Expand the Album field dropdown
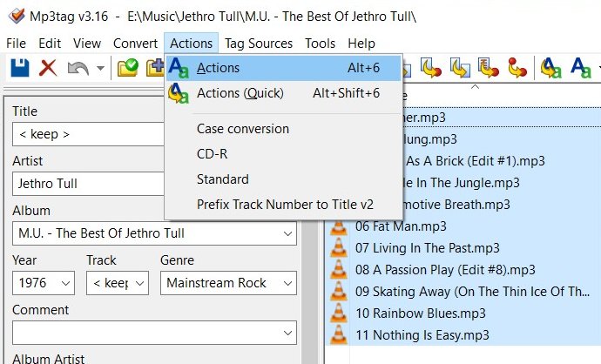This screenshot has height=364, width=601. point(287,233)
